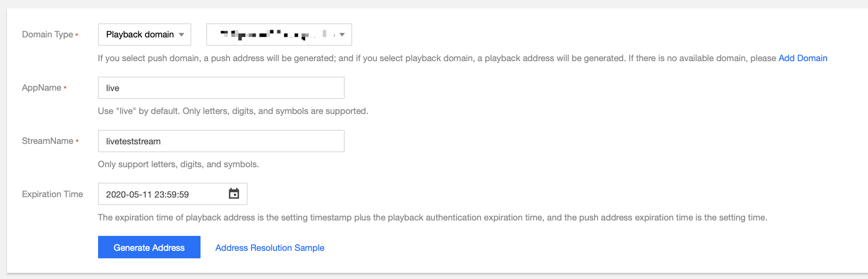Open the calendar picker icon
The width and height of the screenshot is (868, 279).
tap(234, 194)
